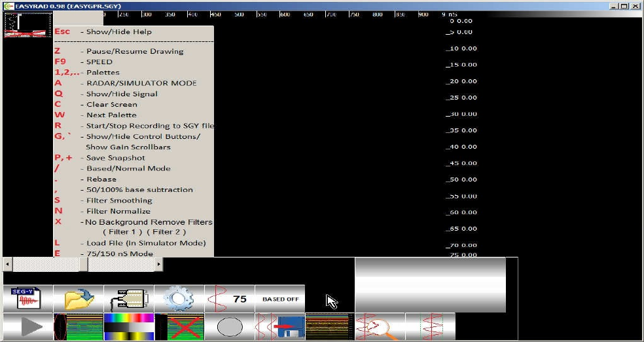Click the 'Show/Hide Signal' help line
The height and width of the screenshot is (342, 644).
(106, 94)
